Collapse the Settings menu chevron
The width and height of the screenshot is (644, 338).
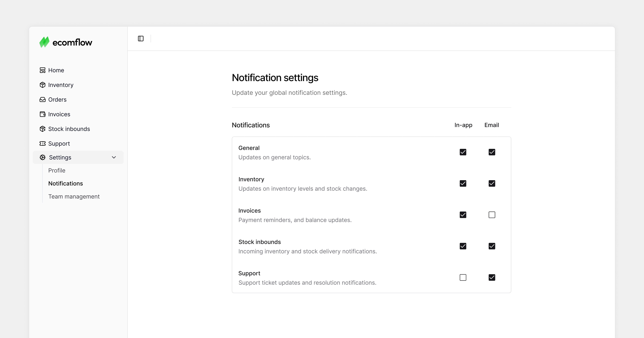(x=114, y=157)
